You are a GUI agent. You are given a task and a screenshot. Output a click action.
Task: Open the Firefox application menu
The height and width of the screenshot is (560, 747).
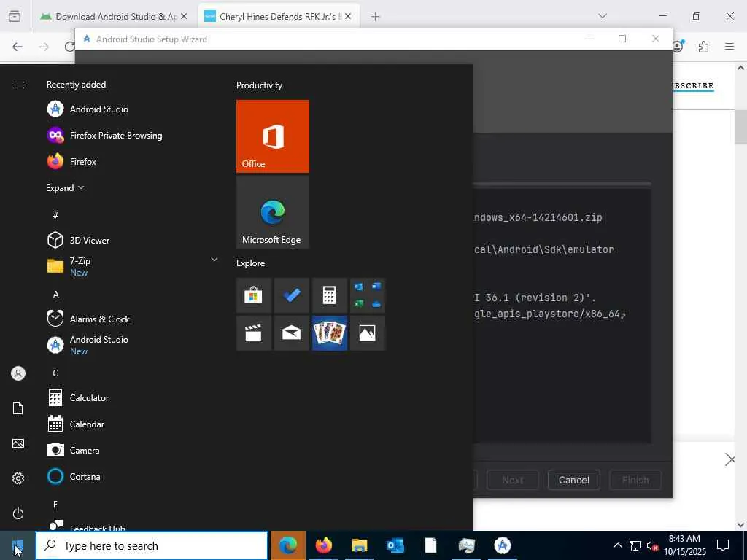(x=729, y=47)
